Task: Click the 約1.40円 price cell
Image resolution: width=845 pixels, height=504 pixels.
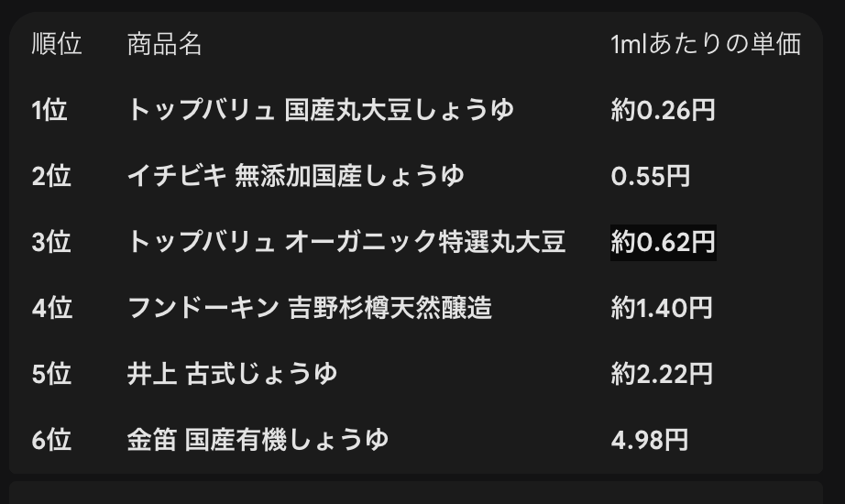Action: [x=662, y=308]
